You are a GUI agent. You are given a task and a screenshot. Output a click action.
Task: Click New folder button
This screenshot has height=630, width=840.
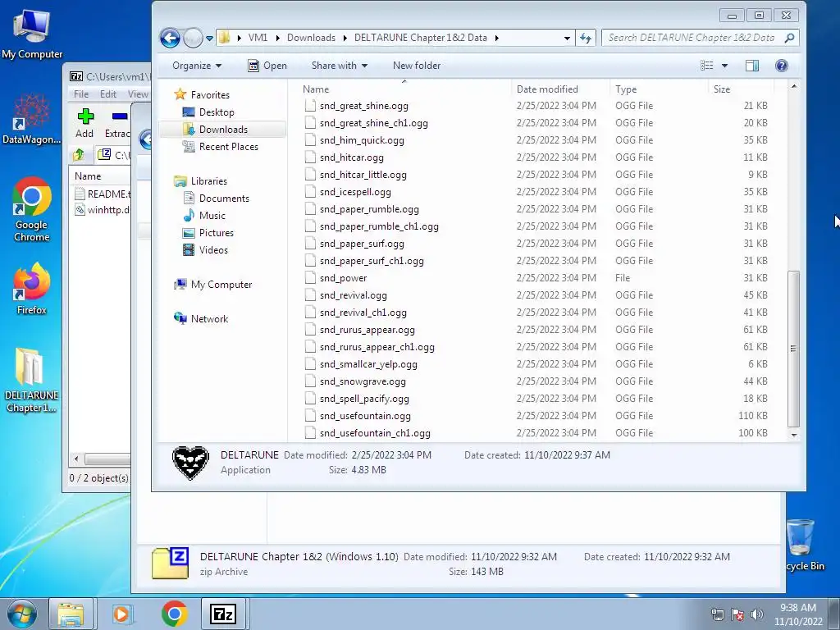416,66
